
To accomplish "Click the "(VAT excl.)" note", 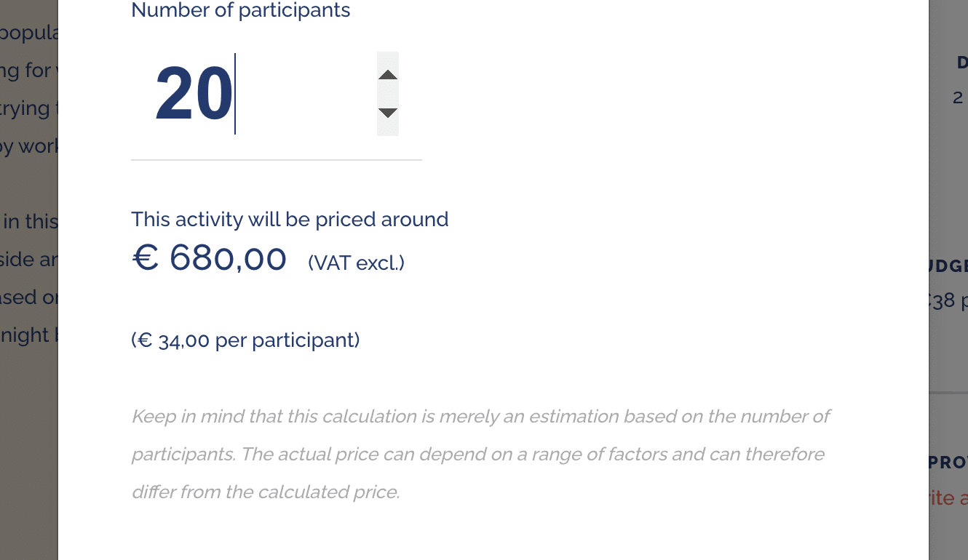I will 356,263.
